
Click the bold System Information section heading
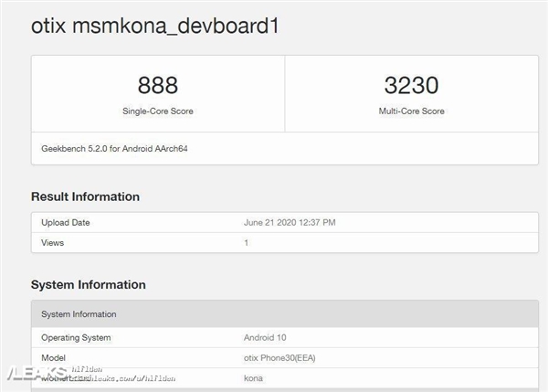point(88,285)
